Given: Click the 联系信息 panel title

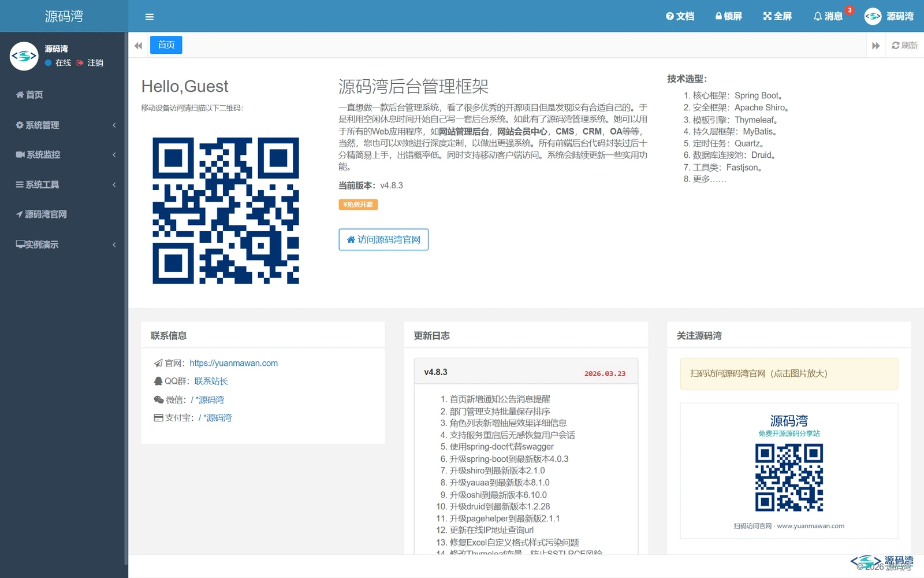Looking at the screenshot, I should point(169,335).
